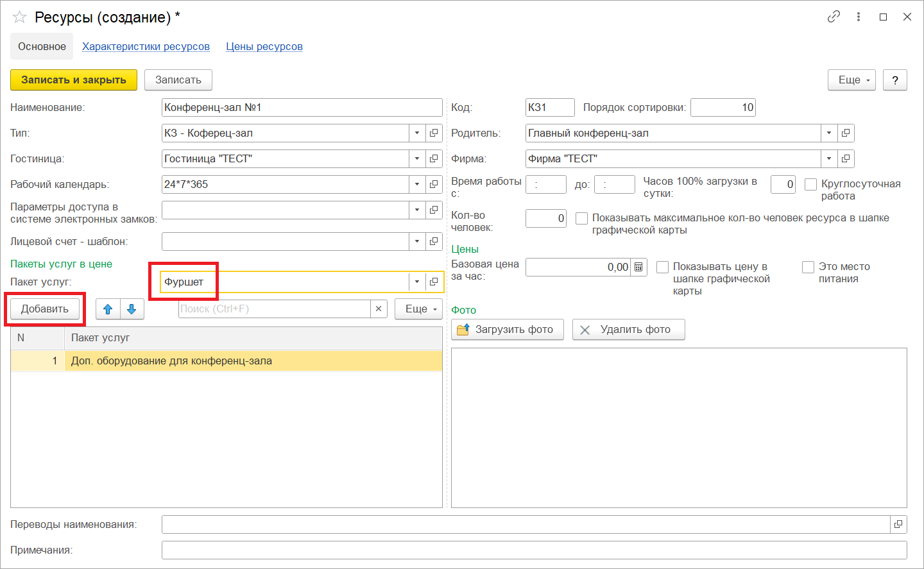Open the Гостиница field's linked record

[x=434, y=158]
